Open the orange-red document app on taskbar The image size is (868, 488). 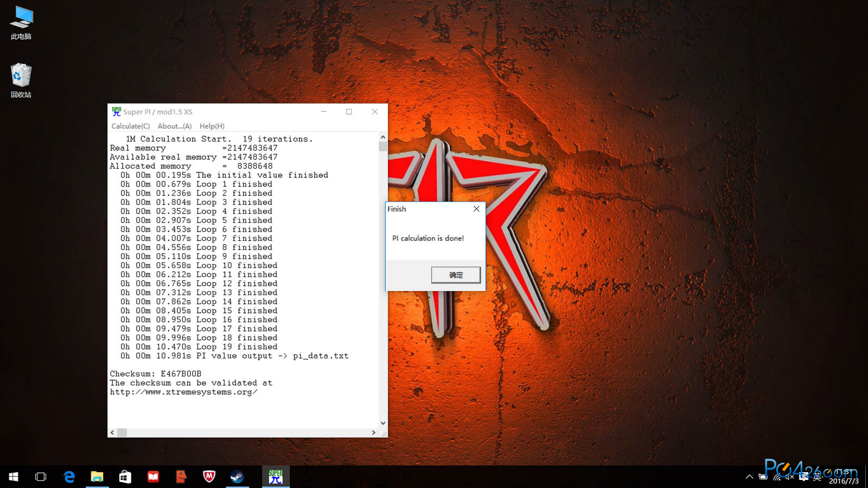tap(181, 477)
